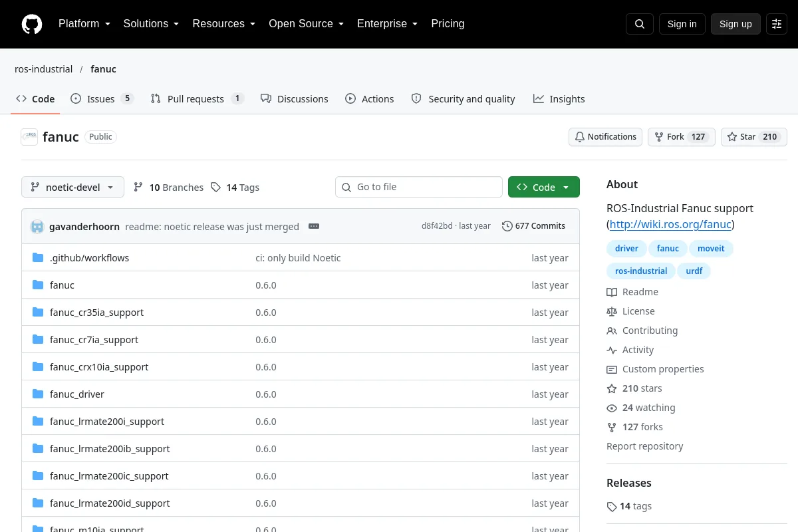Select the urdf topic tag

click(x=694, y=271)
